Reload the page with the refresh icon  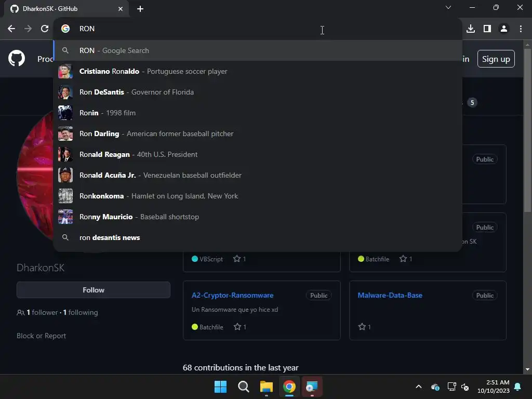click(x=45, y=29)
